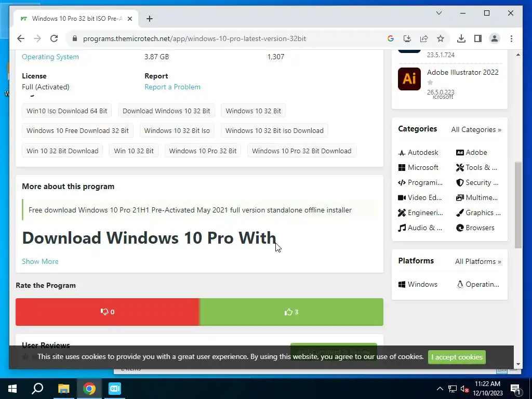Image resolution: width=532 pixels, height=399 pixels.
Task: Open the Browsers category
Action: pyautogui.click(x=475, y=228)
